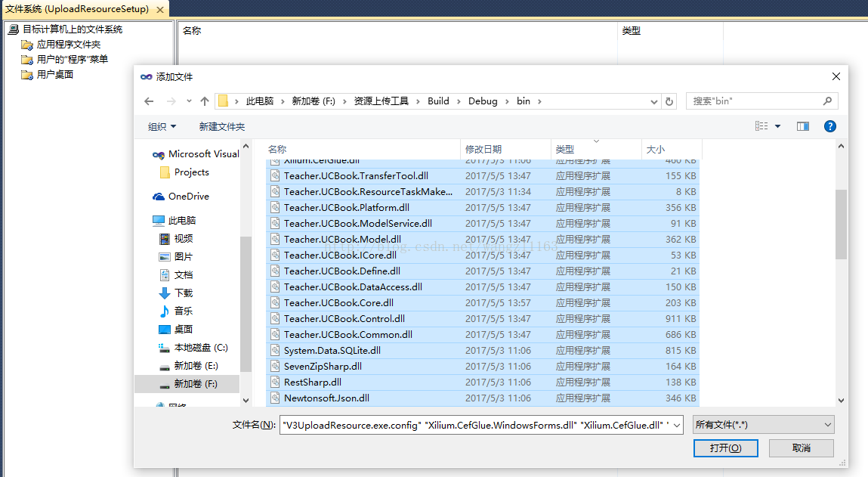Select RestSharp.dll file
The height and width of the screenshot is (477, 868).
482,383
